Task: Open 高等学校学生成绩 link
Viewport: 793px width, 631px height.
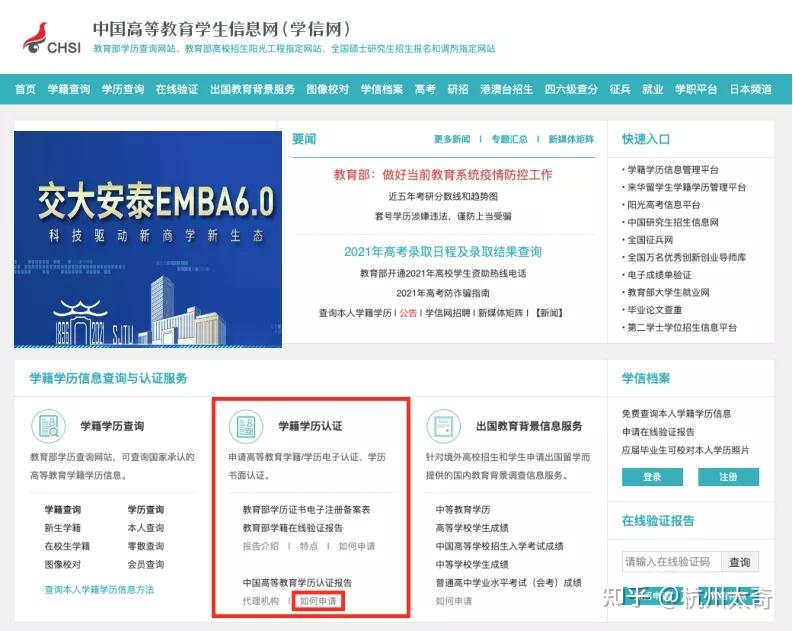Action: click(x=472, y=528)
